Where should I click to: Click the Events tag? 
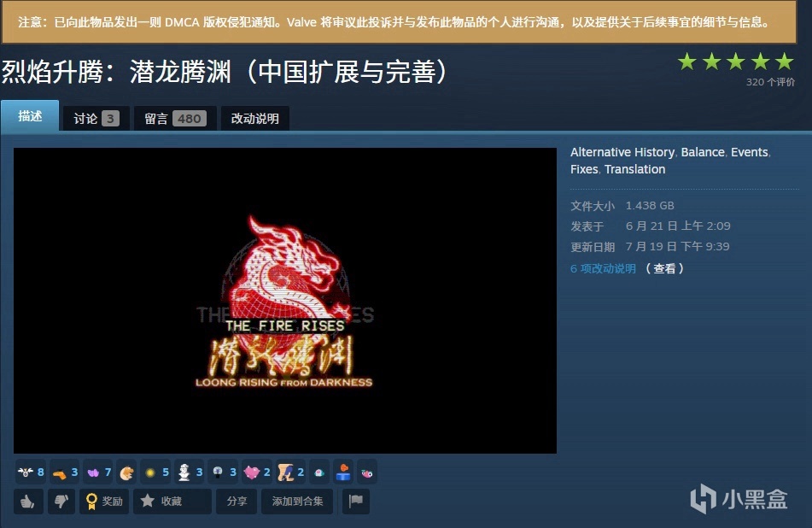click(x=750, y=152)
